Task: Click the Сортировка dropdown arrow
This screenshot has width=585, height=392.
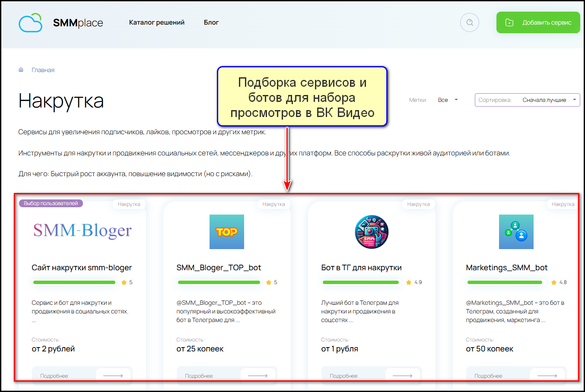Action: 574,100
